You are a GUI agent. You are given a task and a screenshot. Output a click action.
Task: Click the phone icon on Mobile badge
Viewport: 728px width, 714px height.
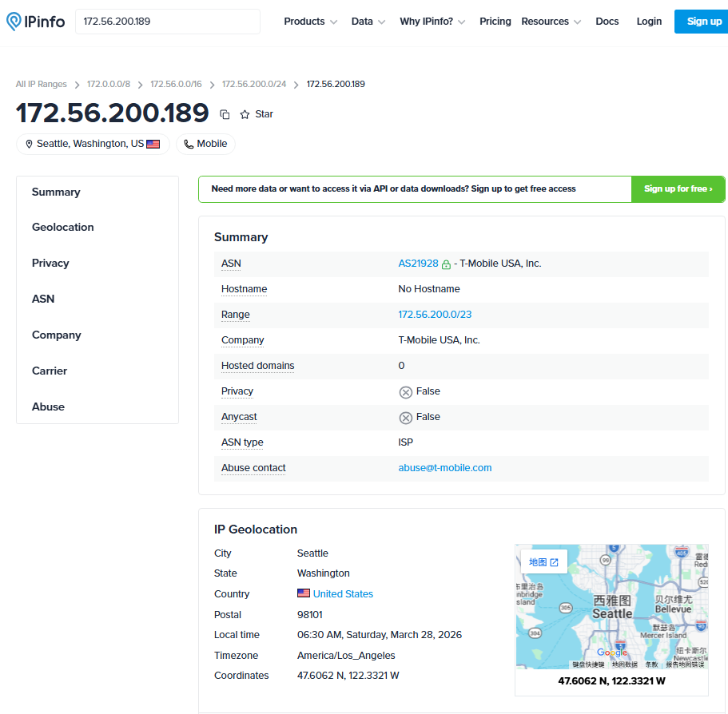pos(189,145)
